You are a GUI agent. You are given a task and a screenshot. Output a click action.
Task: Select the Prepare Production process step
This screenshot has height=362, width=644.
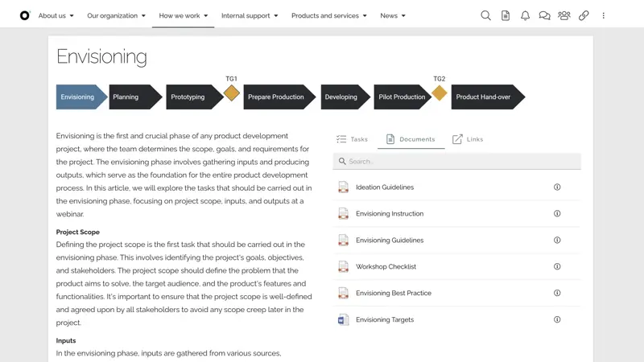[x=279, y=97]
